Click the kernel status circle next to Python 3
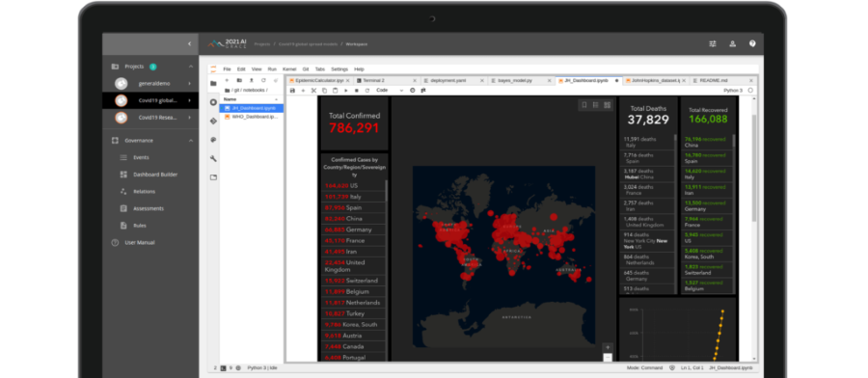Screen dimensions: 868x378 (750, 91)
